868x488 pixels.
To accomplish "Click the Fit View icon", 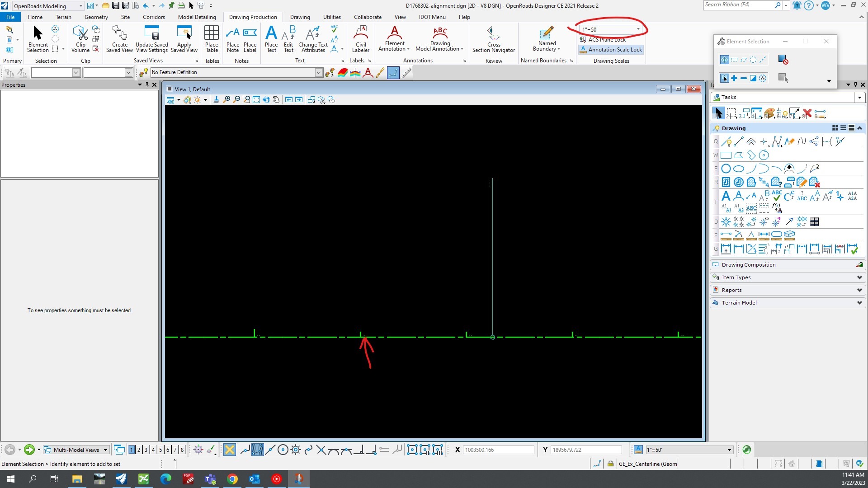I will coord(256,100).
